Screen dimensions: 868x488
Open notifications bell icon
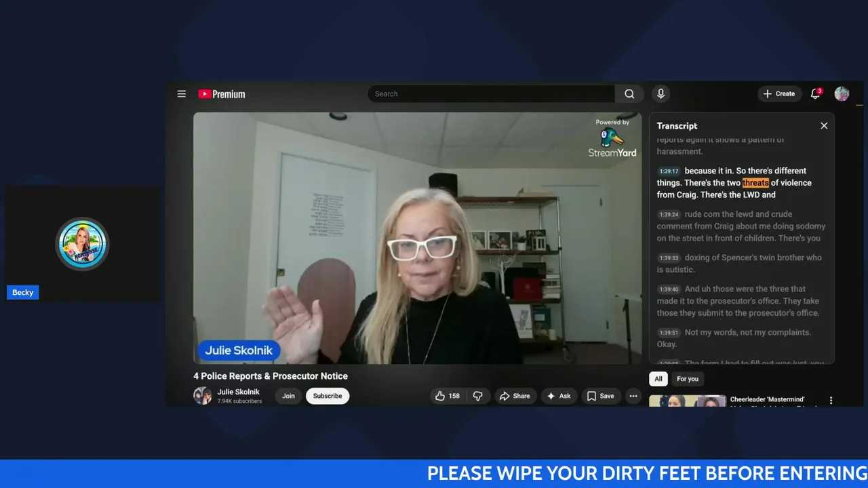pyautogui.click(x=816, y=94)
